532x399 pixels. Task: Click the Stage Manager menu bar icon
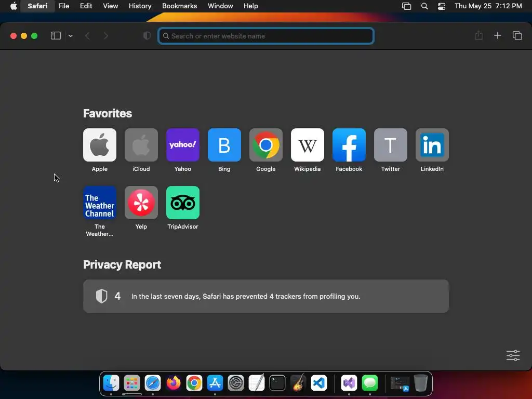coord(406,6)
